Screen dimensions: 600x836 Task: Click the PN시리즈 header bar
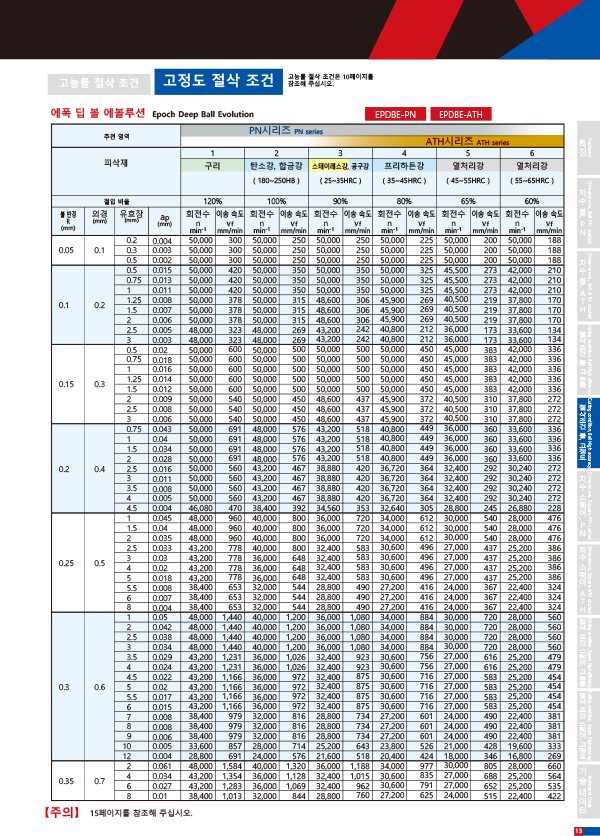pyautogui.click(x=372, y=130)
